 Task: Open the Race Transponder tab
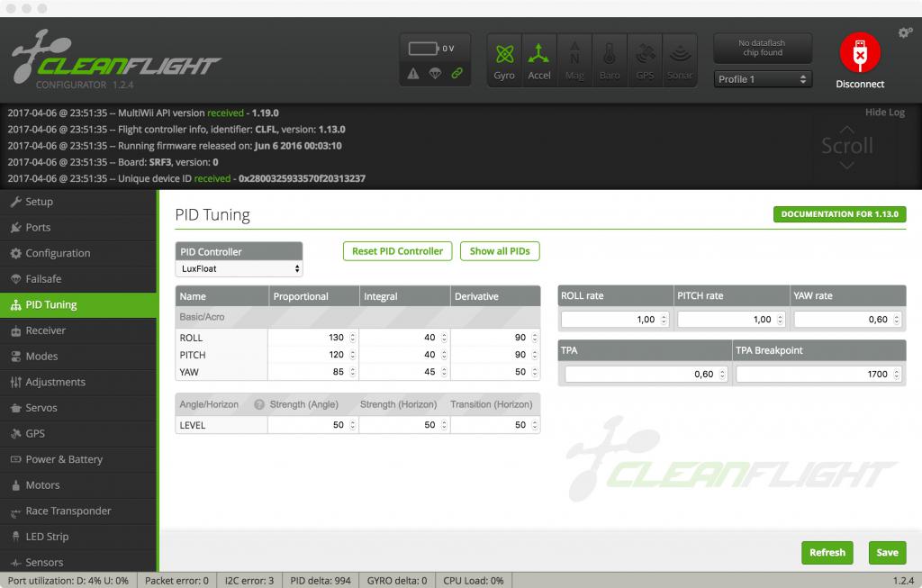(78, 511)
